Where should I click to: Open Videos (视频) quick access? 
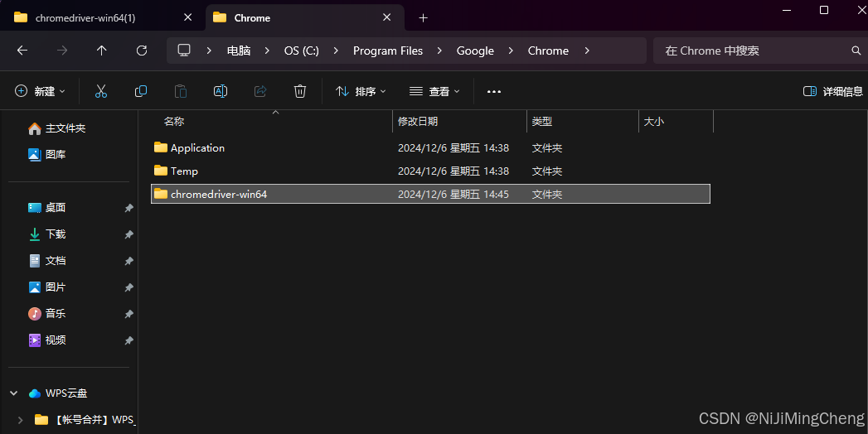point(47,340)
